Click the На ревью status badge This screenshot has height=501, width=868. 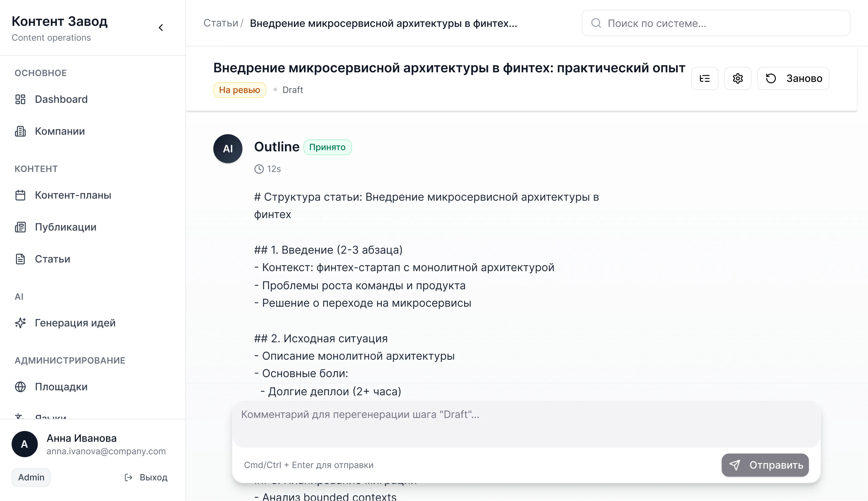pyautogui.click(x=240, y=90)
